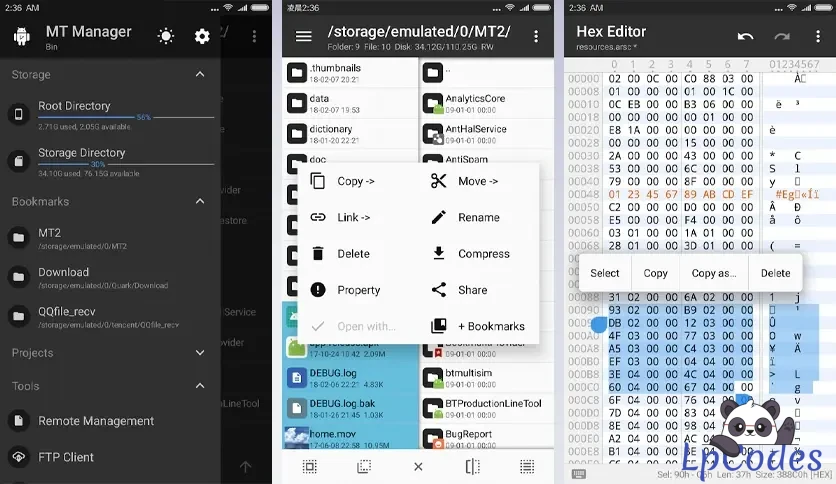Tap Copy as... in hex popup

coord(714,273)
